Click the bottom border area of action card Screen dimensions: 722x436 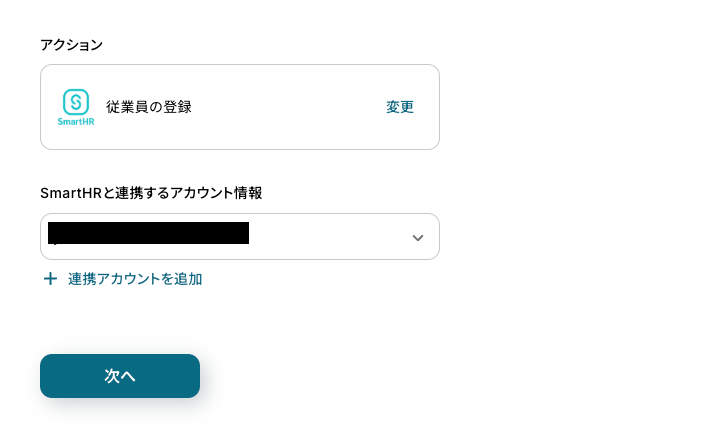click(240, 148)
